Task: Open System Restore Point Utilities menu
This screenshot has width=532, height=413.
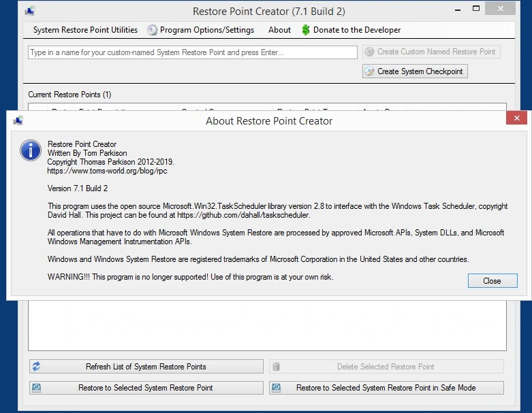Action: click(85, 30)
